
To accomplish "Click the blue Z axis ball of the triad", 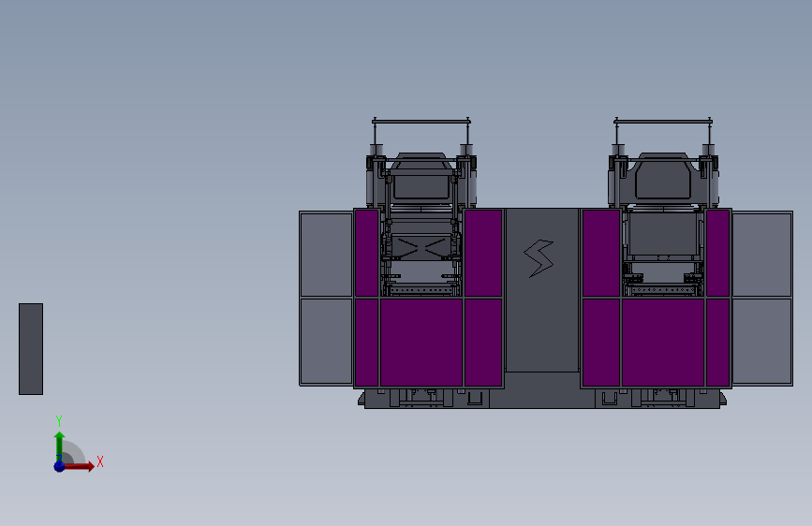I will 59,466.
